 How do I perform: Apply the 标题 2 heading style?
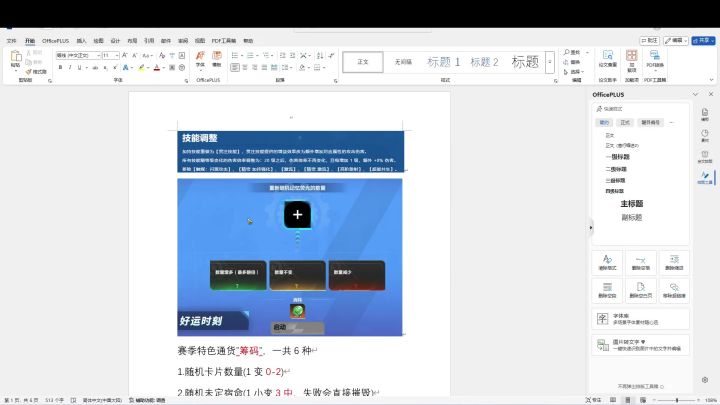484,62
